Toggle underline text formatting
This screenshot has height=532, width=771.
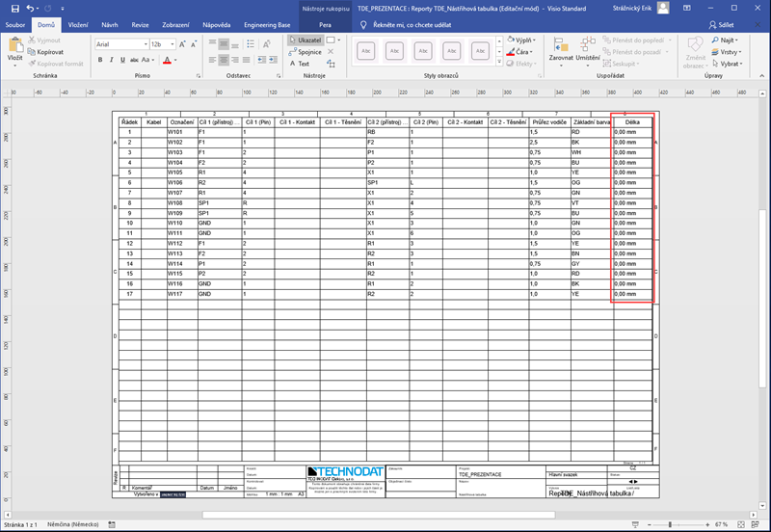tap(122, 60)
